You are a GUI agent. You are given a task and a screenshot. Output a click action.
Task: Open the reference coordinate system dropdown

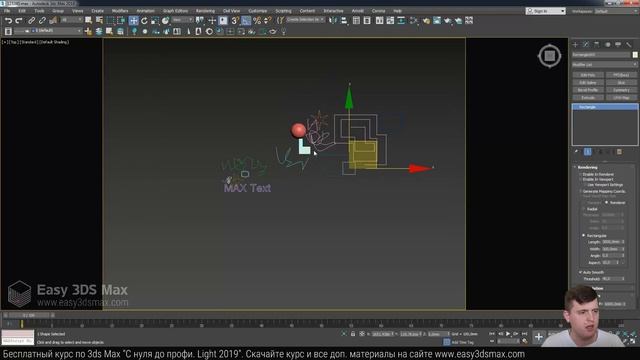click(182, 20)
